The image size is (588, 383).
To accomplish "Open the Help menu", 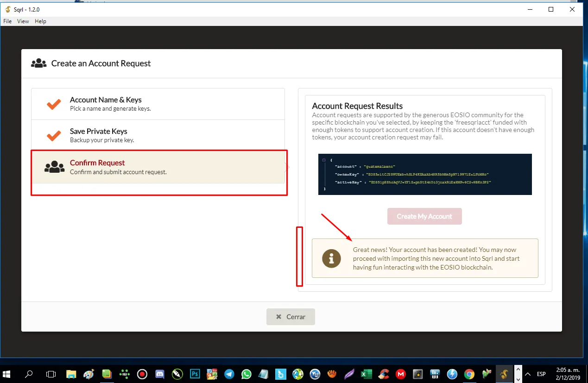I will [x=41, y=21].
